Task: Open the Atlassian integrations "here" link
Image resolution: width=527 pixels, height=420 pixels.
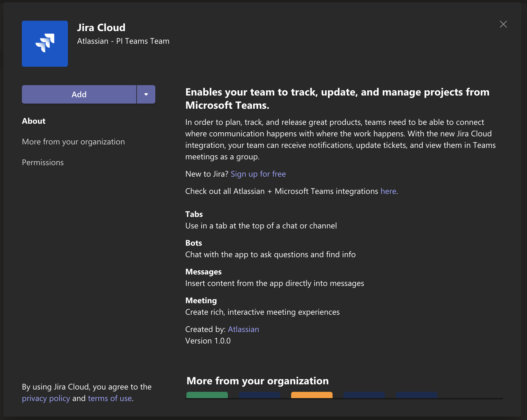Action: (388, 191)
